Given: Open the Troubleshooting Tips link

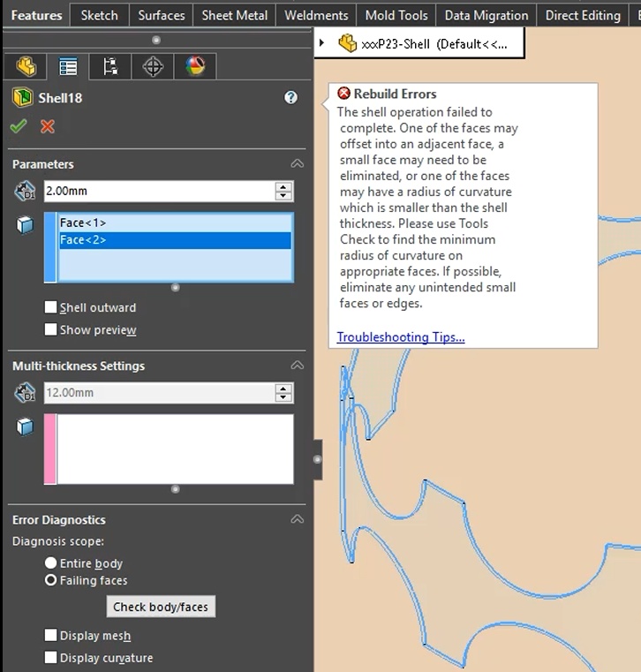Looking at the screenshot, I should pos(401,337).
